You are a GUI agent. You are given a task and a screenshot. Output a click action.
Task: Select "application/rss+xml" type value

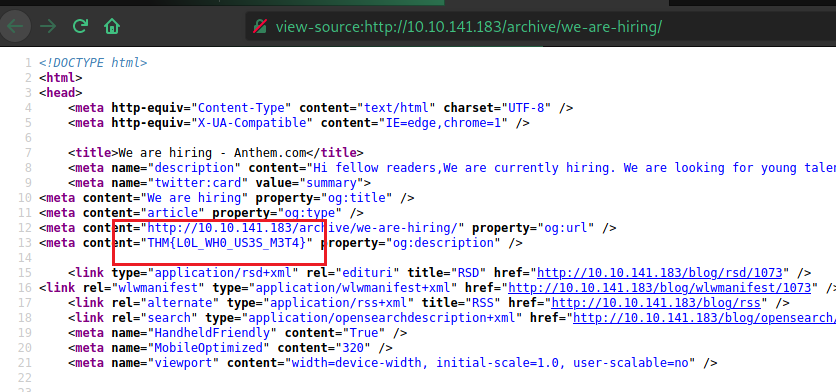pyautogui.click(x=335, y=303)
